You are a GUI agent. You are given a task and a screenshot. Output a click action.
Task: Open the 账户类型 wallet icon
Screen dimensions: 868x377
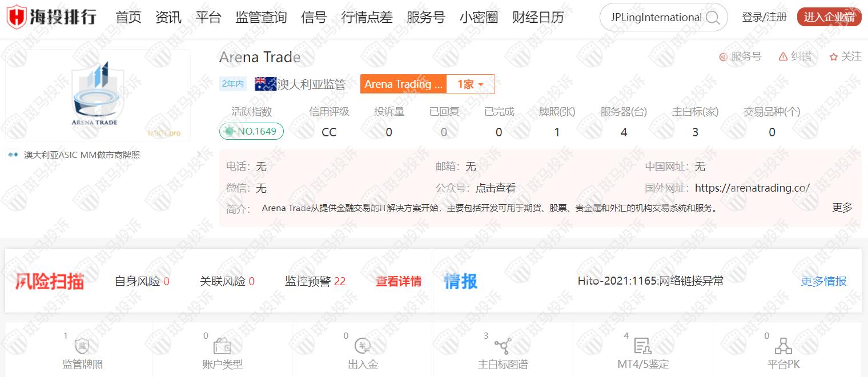click(222, 346)
